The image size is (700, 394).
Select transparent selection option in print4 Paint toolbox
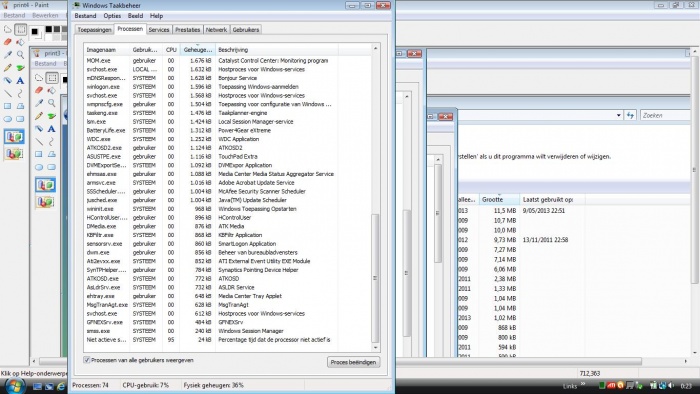tap(14, 153)
